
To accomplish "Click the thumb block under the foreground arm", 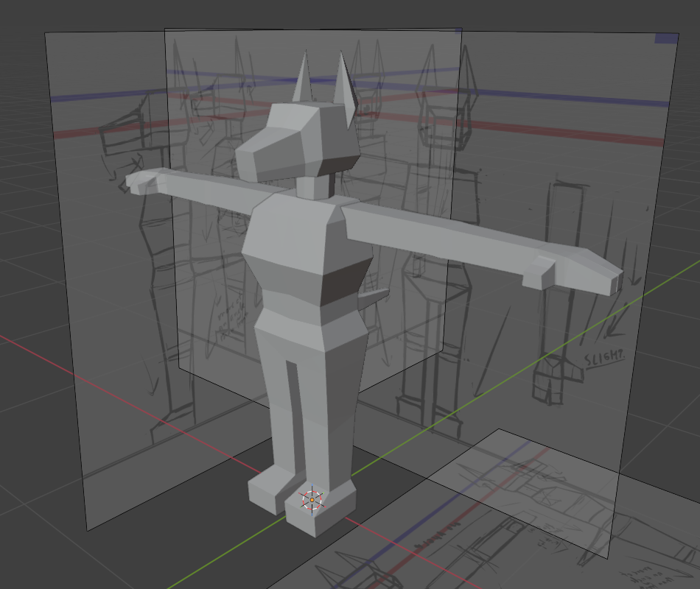I will [x=539, y=275].
